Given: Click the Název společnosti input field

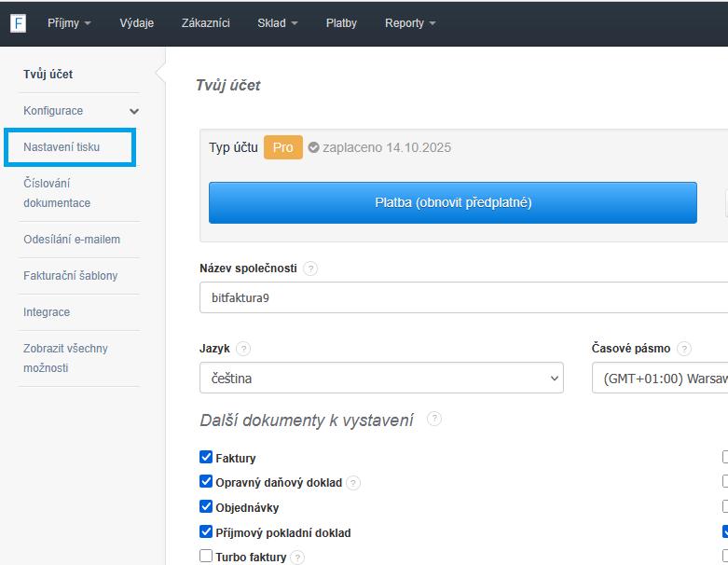Looking at the screenshot, I should 463,297.
